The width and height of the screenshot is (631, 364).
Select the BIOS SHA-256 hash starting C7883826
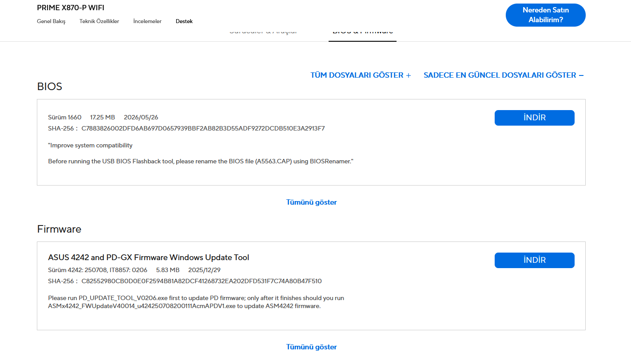click(x=203, y=129)
